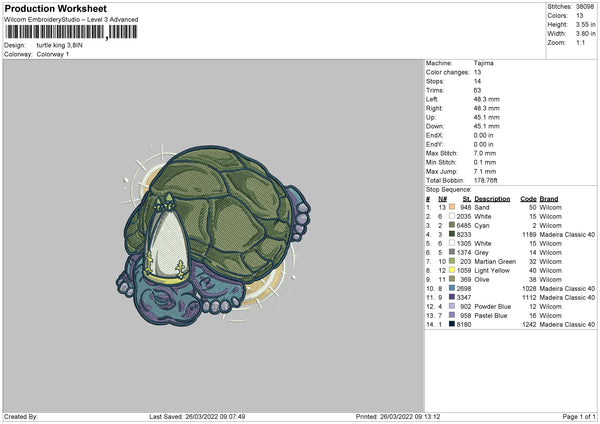Click the 'Created By:' footer label
Viewport: 600px width, 424px height.
pos(21,416)
